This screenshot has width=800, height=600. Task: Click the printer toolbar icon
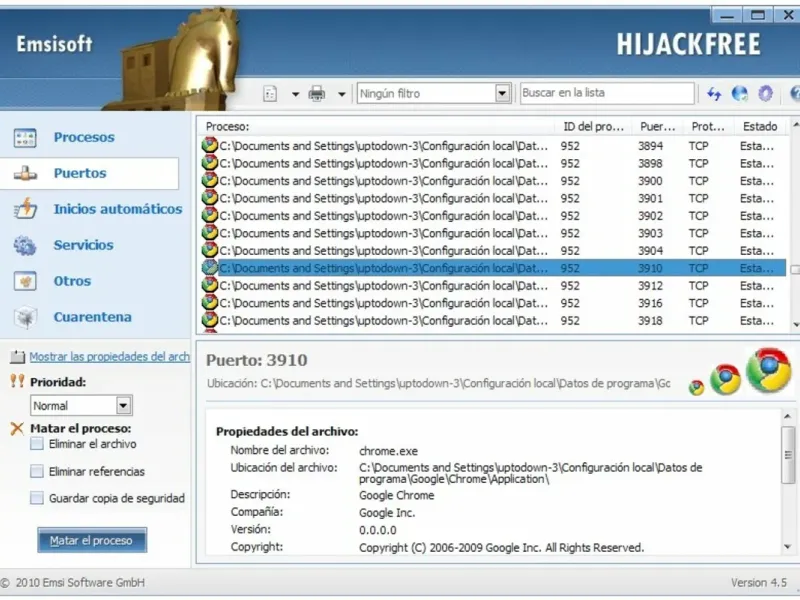click(x=317, y=94)
